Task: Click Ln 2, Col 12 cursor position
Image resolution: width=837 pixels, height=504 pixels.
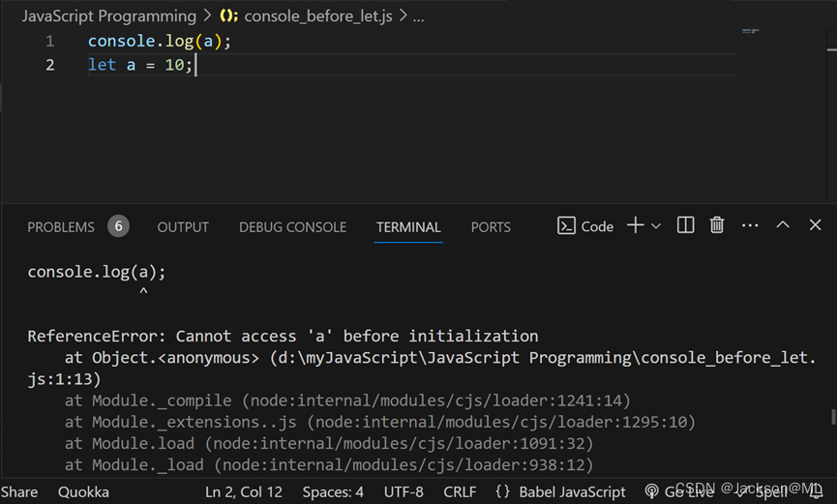Action: point(244,491)
